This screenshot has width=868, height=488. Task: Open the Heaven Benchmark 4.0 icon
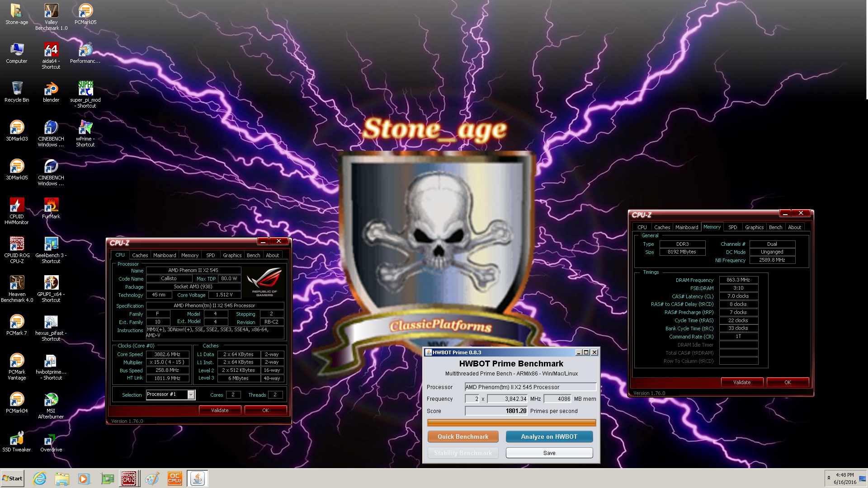click(17, 289)
